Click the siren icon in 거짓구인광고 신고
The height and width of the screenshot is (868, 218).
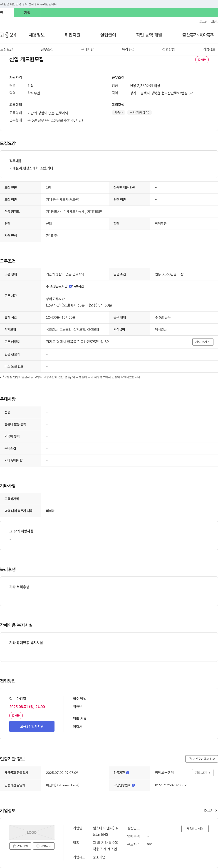click(190, 759)
